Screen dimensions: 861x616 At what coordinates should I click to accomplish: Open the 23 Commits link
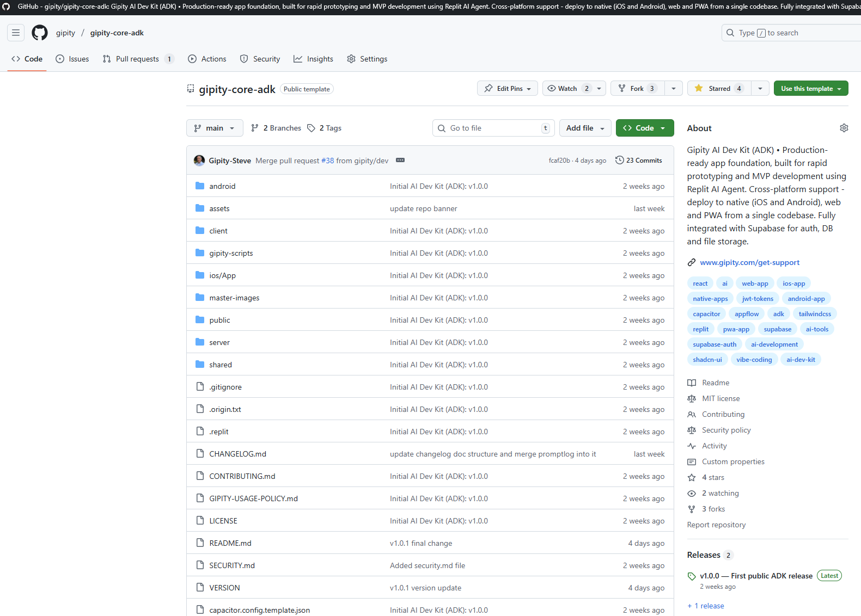(x=639, y=160)
